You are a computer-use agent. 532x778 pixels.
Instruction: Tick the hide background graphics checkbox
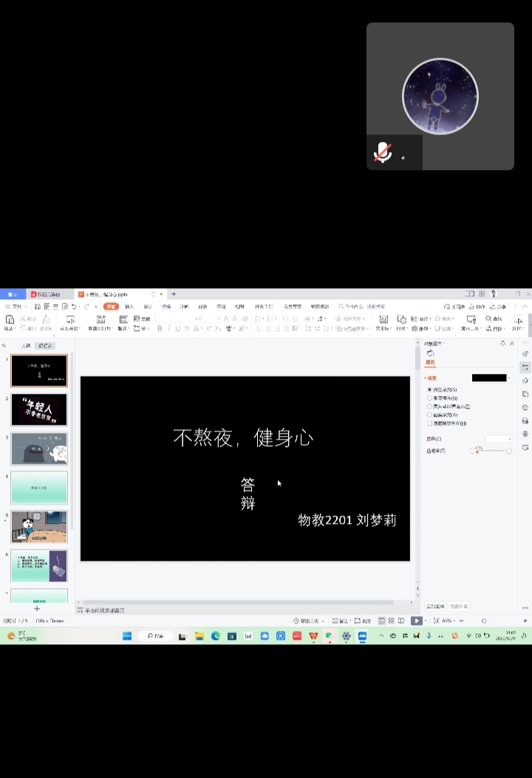click(x=430, y=423)
